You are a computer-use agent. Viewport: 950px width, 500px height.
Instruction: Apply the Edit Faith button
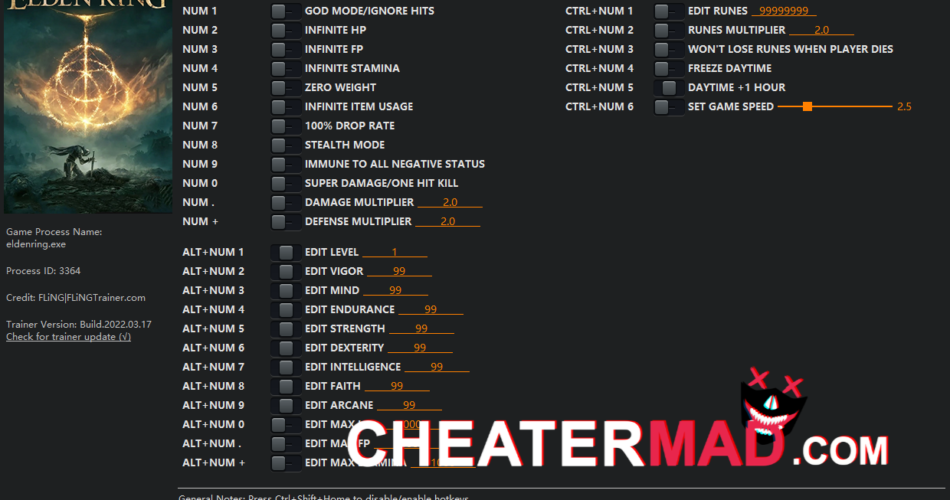click(285, 386)
